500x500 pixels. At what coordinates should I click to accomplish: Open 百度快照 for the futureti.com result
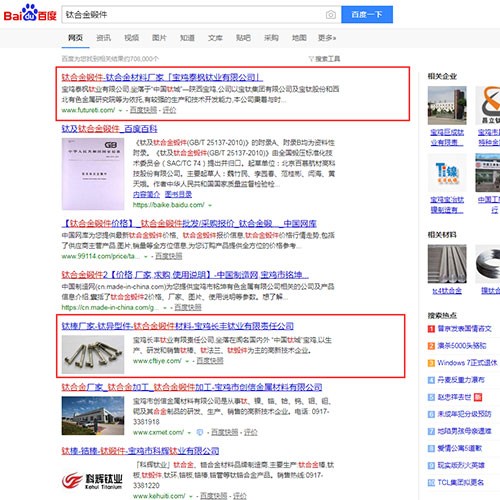[x=143, y=110]
